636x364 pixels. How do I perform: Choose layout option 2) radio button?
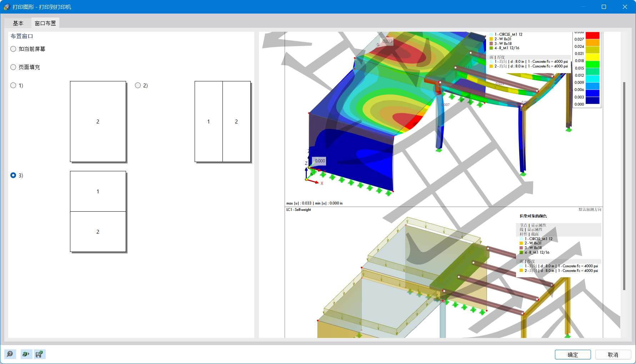pyautogui.click(x=138, y=85)
